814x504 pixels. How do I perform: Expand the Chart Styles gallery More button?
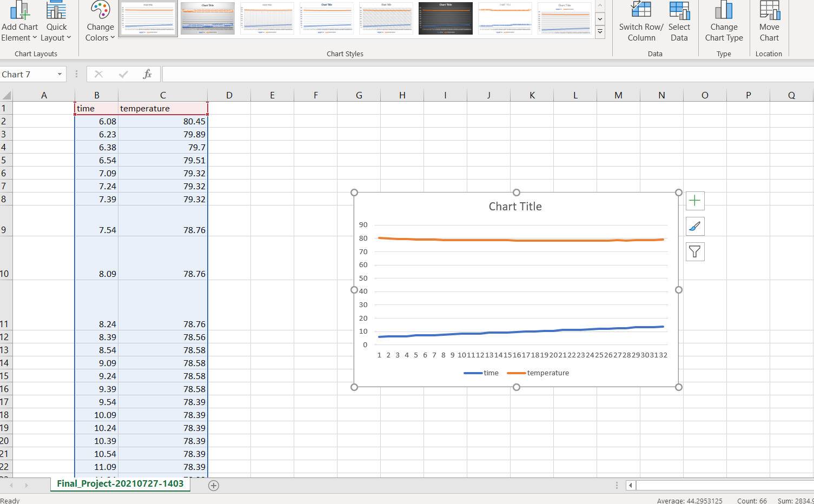(600, 32)
